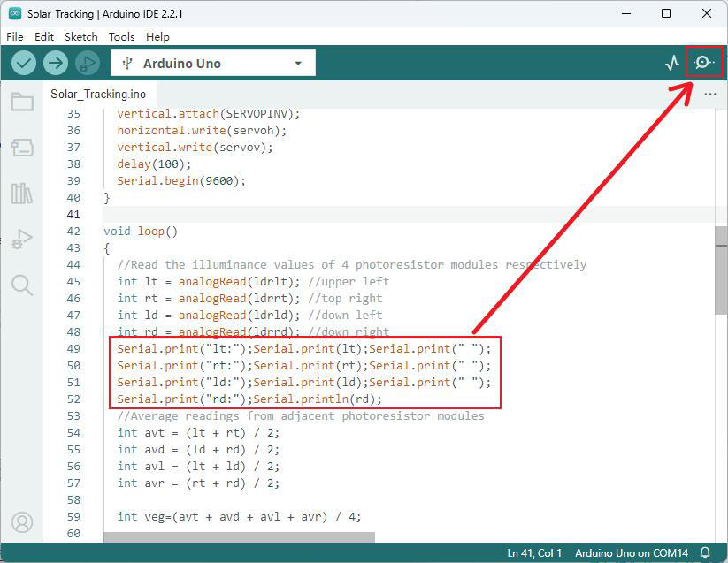The width and height of the screenshot is (728, 563).
Task: Click the void loop() declaration
Action: (x=141, y=231)
